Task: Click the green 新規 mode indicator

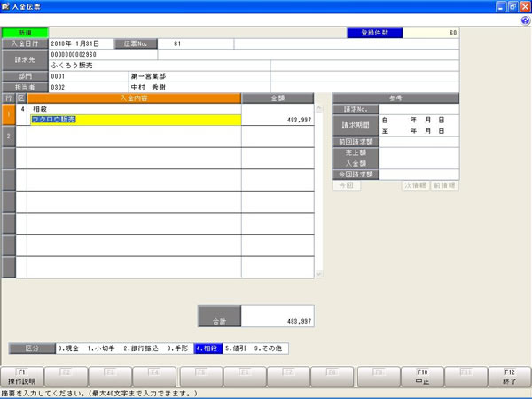Action: [x=25, y=33]
